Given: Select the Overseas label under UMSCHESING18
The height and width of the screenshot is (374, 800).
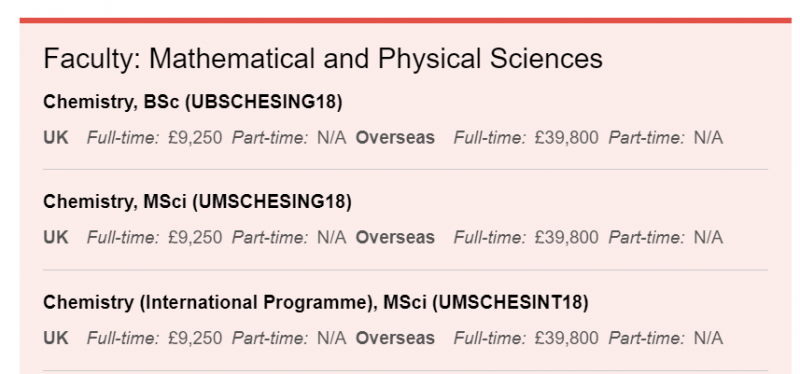Looking at the screenshot, I should tap(395, 238).
